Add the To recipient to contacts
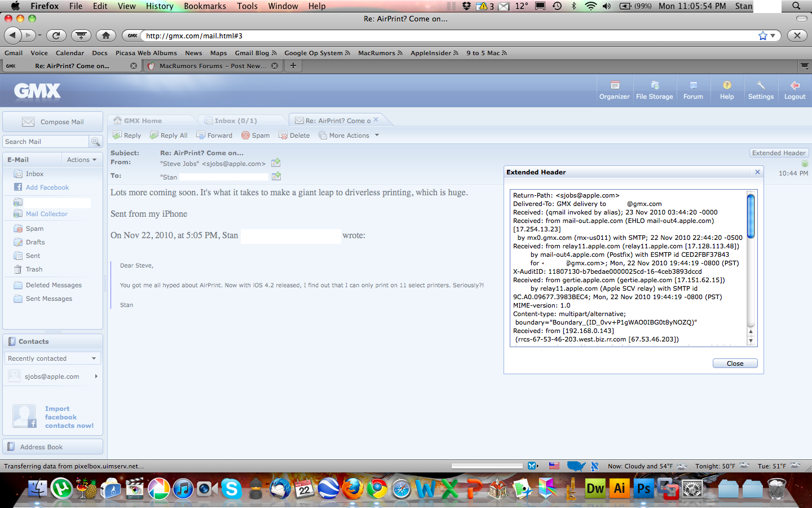 [276, 177]
